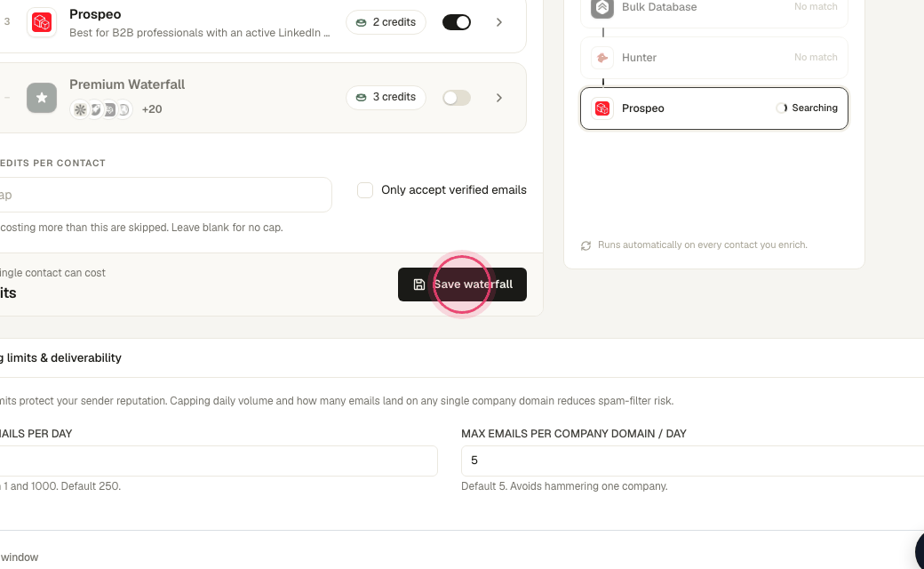Open the 3 credits badge for Premium Waterfall
This screenshot has height=569, width=924.
[x=386, y=97]
